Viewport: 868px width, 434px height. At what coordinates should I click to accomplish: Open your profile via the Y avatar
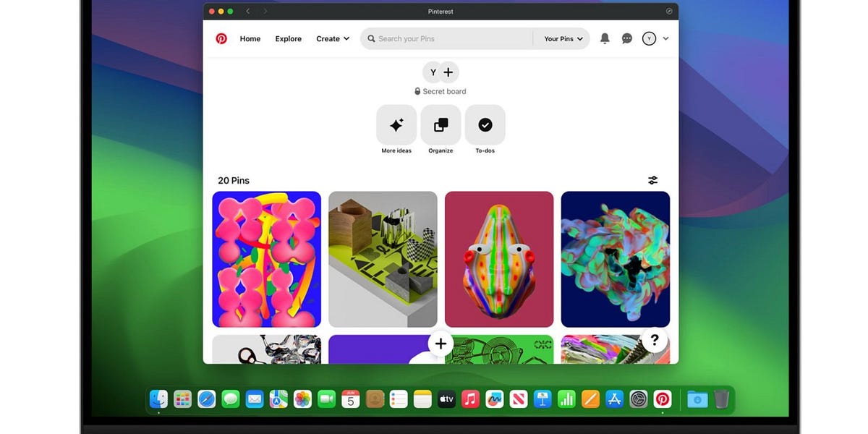click(x=649, y=38)
